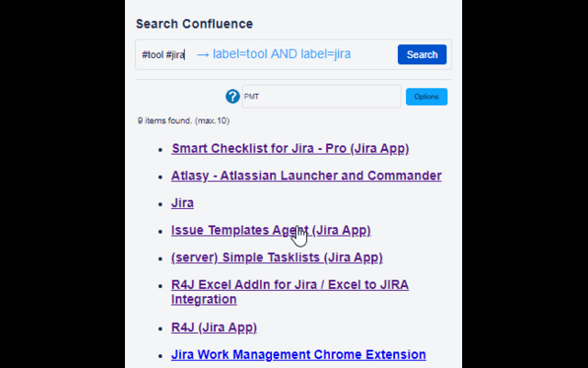Select the '9 items found. (max.10)' text
The image size is (588, 368).
pyautogui.click(x=184, y=121)
